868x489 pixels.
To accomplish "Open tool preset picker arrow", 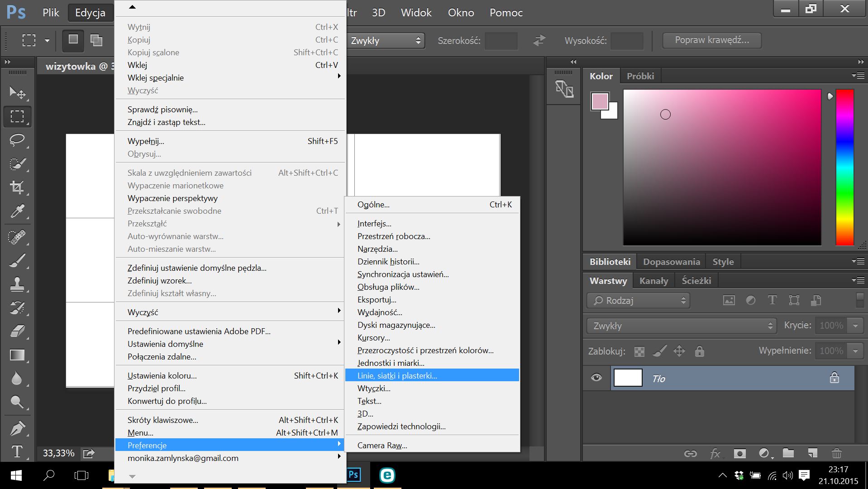I will (x=47, y=41).
